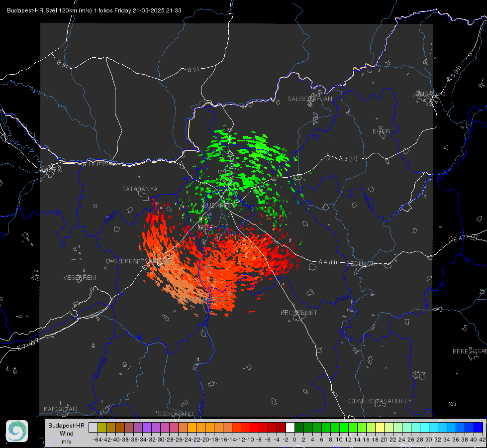
Task: Click the KECSKEMÉT city label
Action: pyautogui.click(x=299, y=313)
